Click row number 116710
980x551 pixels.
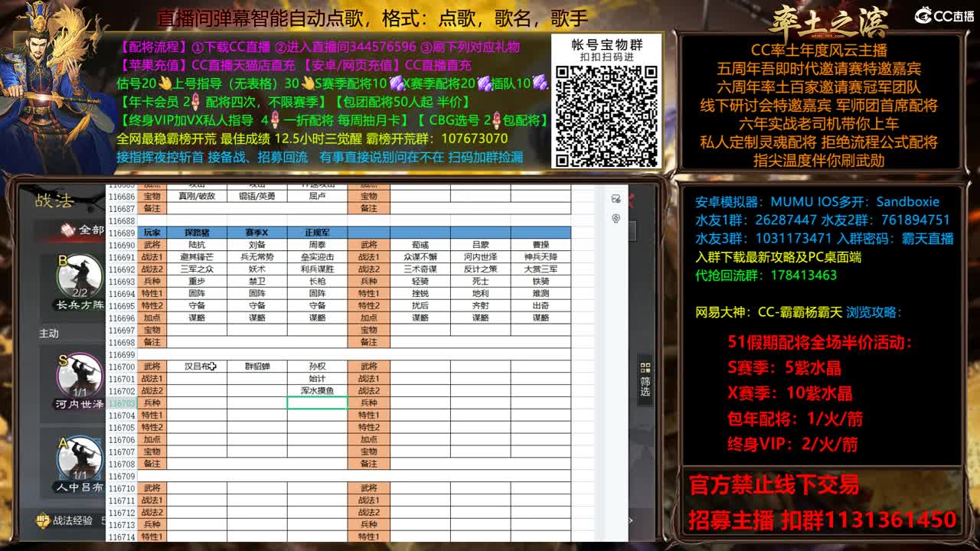121,488
